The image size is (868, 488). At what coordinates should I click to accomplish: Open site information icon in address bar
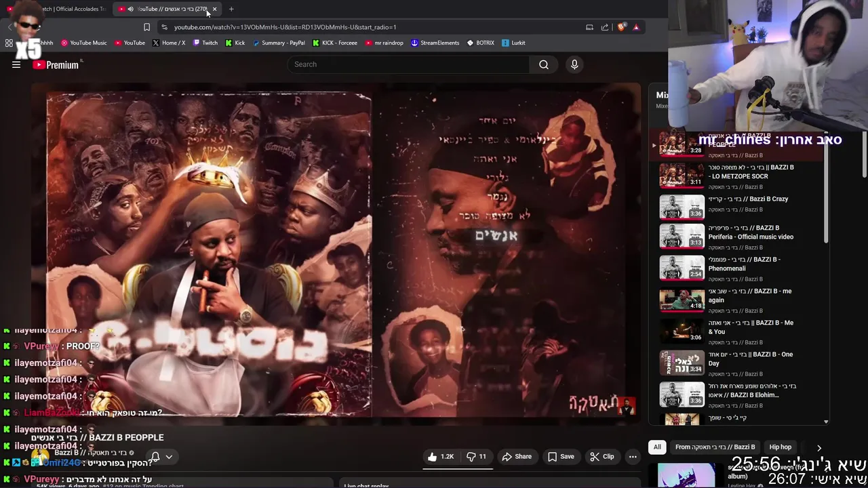164,27
